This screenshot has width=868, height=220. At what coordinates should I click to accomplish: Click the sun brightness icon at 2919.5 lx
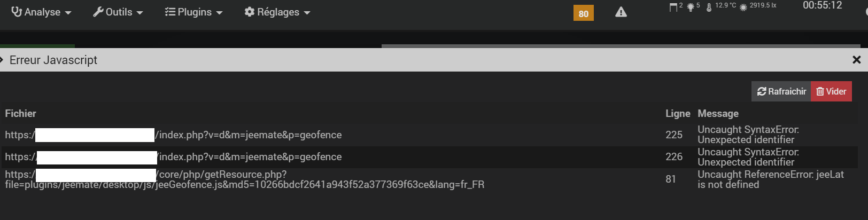[743, 7]
